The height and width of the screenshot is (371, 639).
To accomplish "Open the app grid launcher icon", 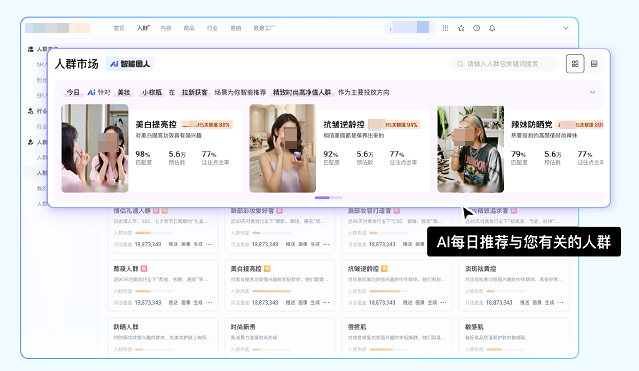I will (x=445, y=28).
